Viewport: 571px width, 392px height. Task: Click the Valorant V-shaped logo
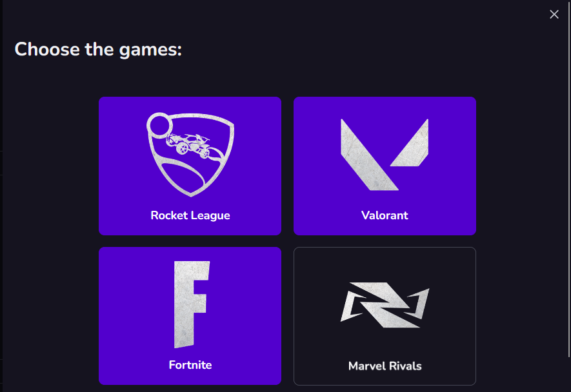tap(385, 154)
